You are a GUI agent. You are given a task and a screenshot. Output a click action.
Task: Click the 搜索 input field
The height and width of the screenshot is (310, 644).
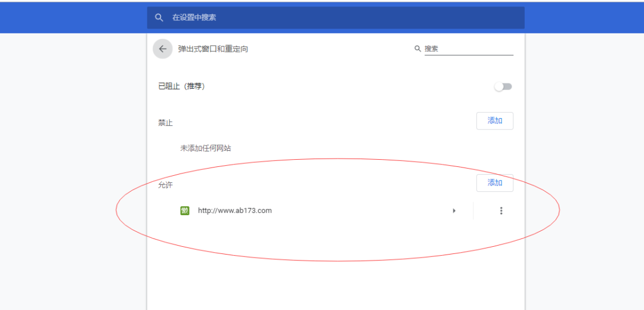point(469,49)
